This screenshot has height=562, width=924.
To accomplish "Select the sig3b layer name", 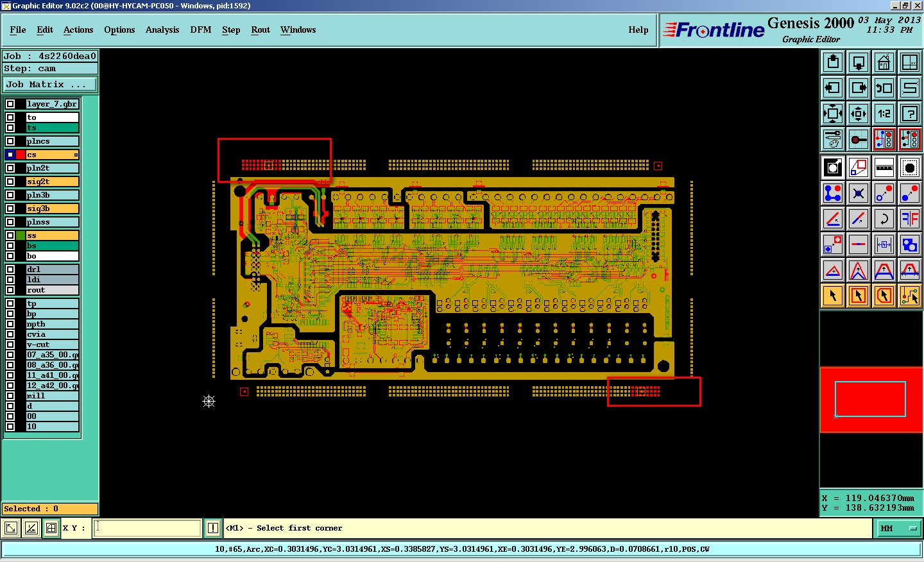I will [53, 209].
